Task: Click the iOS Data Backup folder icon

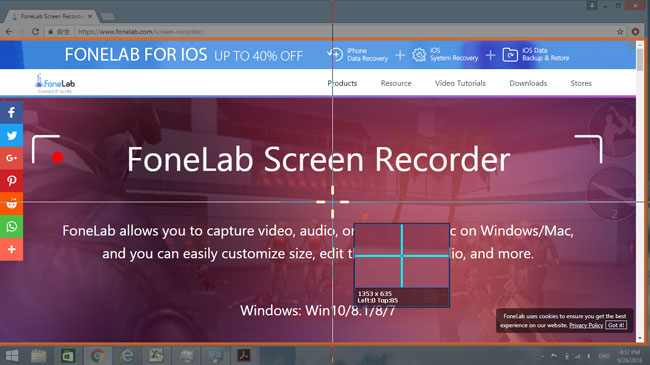Action: coord(510,54)
